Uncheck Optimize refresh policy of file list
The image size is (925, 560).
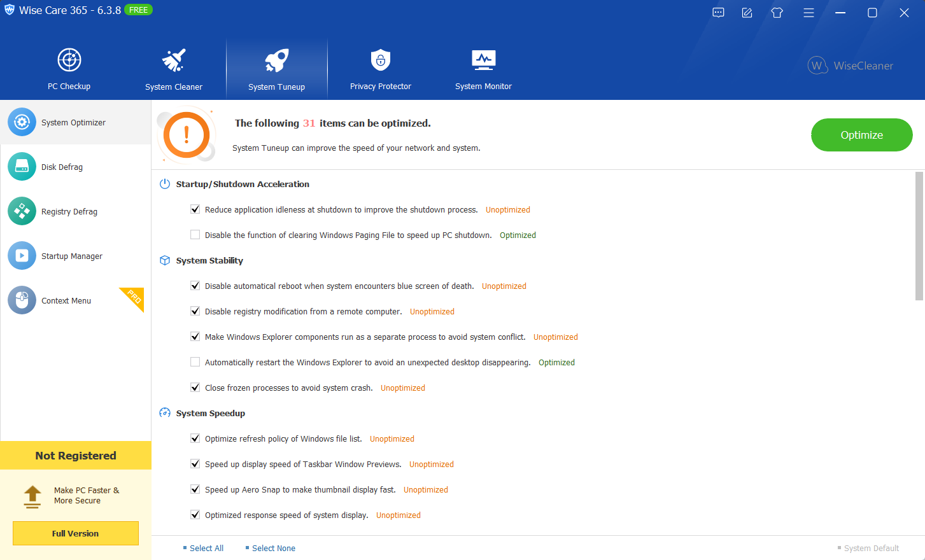point(195,438)
